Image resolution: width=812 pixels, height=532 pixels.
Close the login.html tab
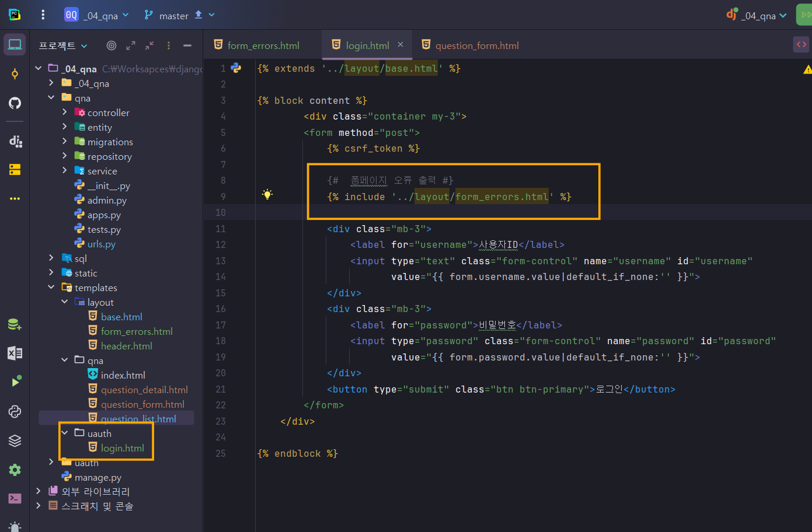(x=400, y=44)
